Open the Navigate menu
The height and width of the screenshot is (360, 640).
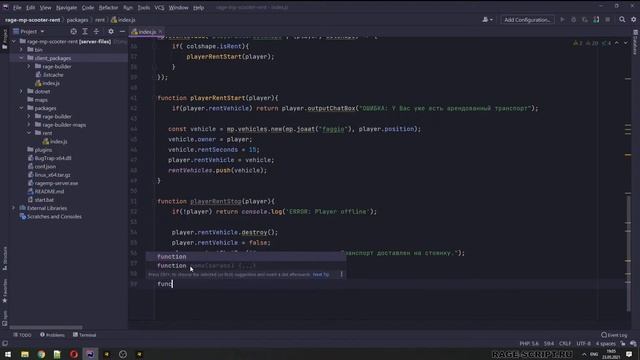click(x=67, y=7)
